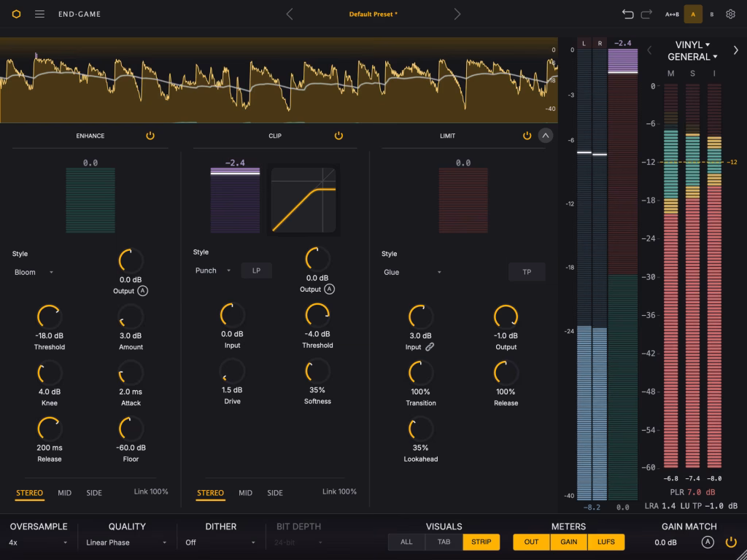Click the Enhance Threshold knob
This screenshot has height=560, width=747.
click(x=50, y=316)
